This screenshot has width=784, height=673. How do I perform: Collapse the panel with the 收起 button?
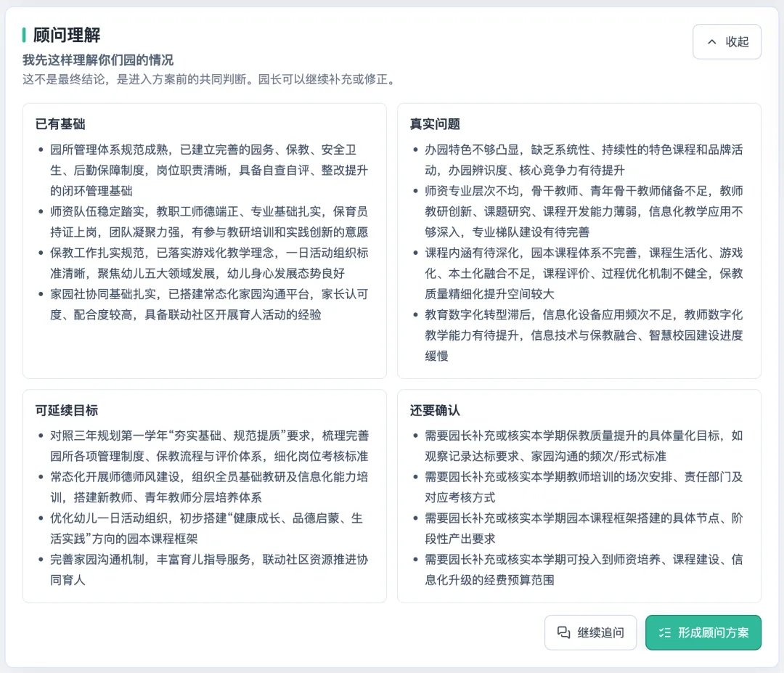(x=727, y=41)
